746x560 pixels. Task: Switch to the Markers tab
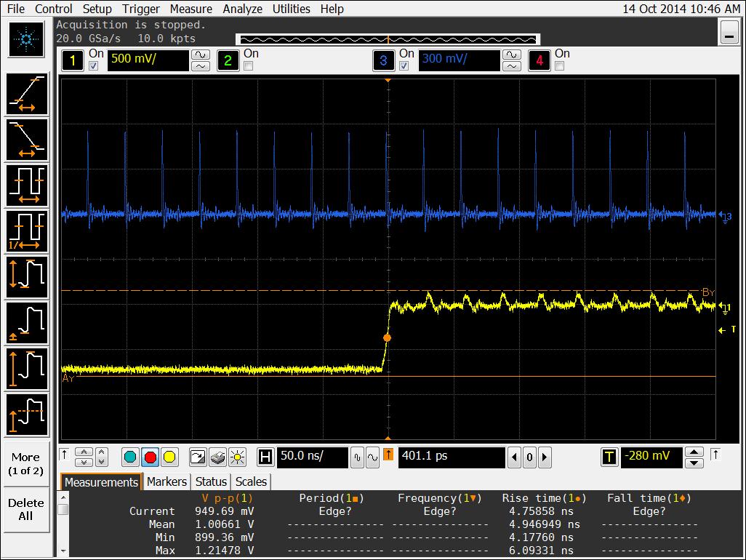click(x=167, y=481)
